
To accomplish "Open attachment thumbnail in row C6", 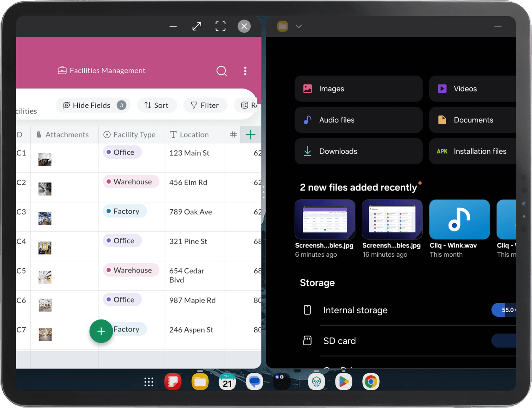I will tap(45, 305).
